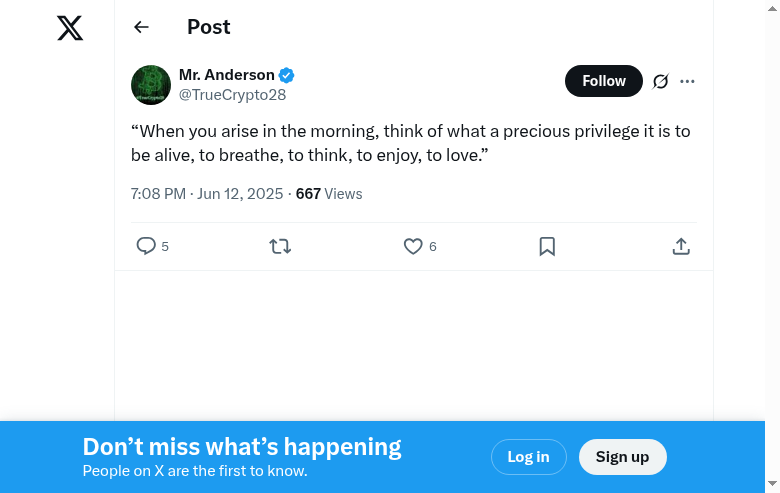Repost this post using arrows icon

280,246
